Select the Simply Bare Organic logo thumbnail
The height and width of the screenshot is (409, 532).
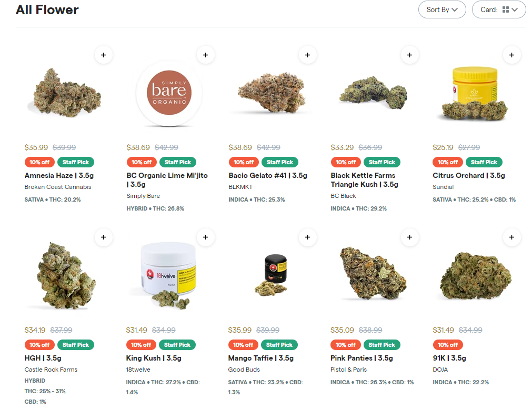[x=169, y=93]
